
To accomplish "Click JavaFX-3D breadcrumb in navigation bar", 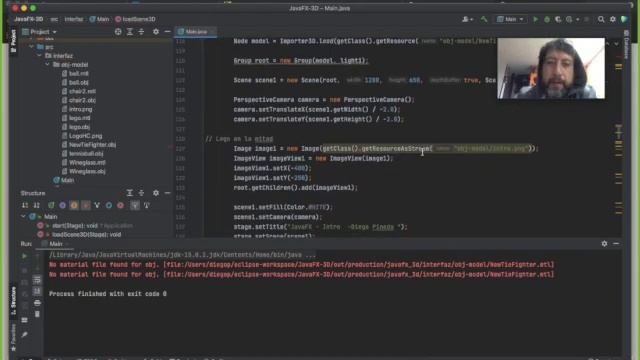I will [x=29, y=19].
